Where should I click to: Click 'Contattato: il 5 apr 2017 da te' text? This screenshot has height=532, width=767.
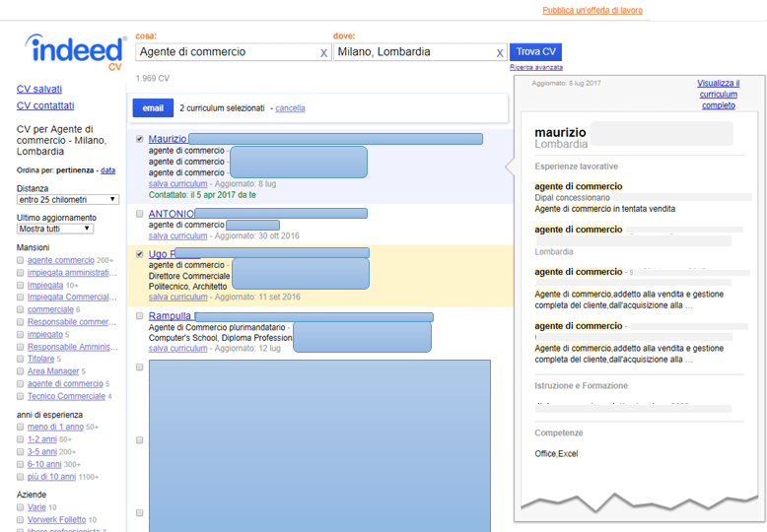point(202,195)
